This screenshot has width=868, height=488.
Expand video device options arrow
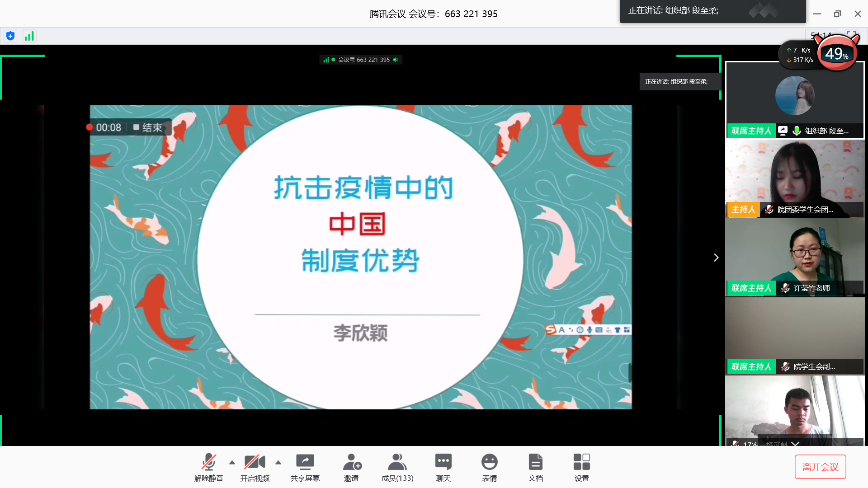(x=278, y=462)
